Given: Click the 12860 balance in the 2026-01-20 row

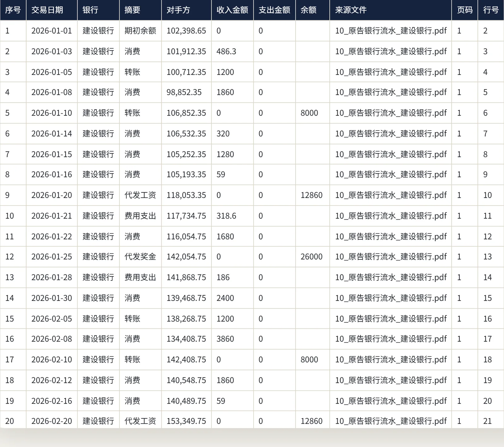Looking at the screenshot, I should [x=312, y=195].
